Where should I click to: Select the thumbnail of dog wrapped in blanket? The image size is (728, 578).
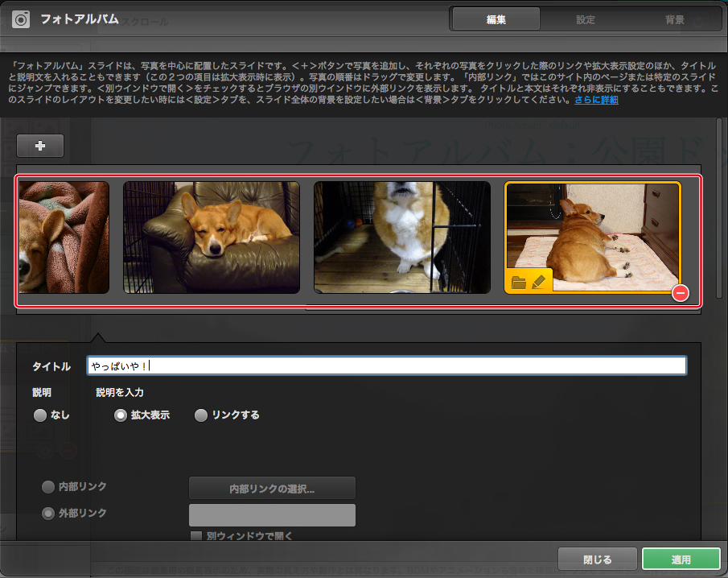[x=64, y=237]
